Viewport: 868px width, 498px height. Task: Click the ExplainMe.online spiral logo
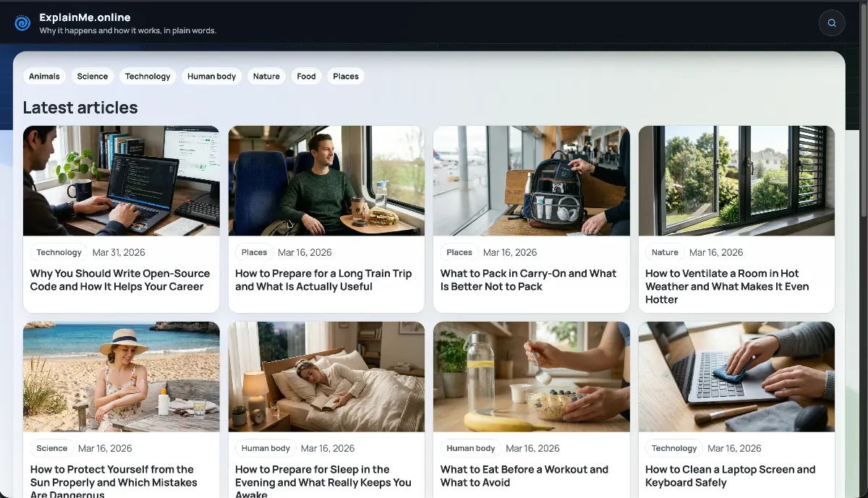tap(22, 23)
